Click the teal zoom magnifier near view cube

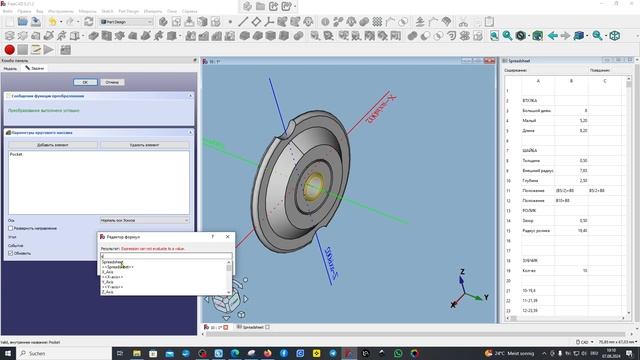coord(597,36)
